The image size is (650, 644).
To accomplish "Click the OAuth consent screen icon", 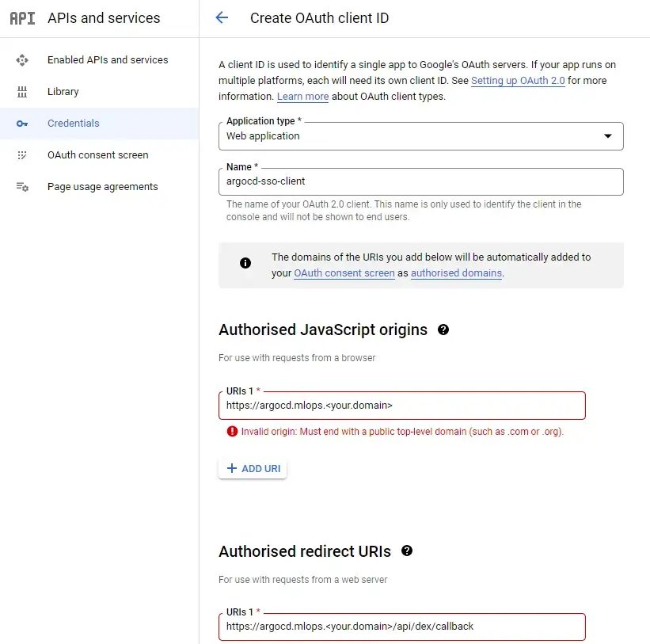I will click(22, 155).
